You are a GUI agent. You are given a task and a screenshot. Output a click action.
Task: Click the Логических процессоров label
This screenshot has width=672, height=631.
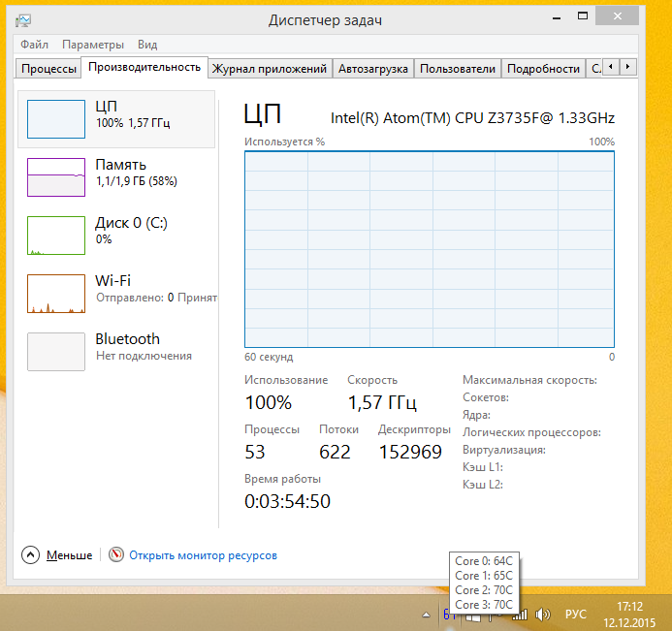531,432
